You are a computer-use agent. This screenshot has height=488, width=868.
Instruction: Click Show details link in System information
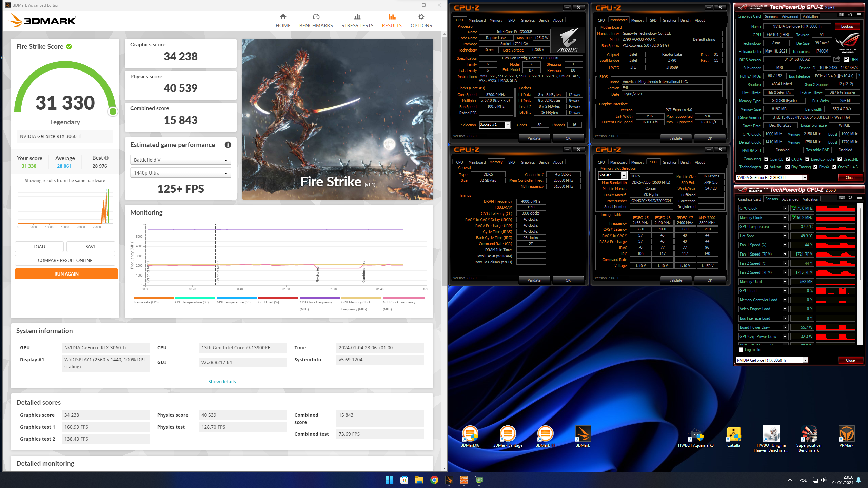pyautogui.click(x=222, y=382)
